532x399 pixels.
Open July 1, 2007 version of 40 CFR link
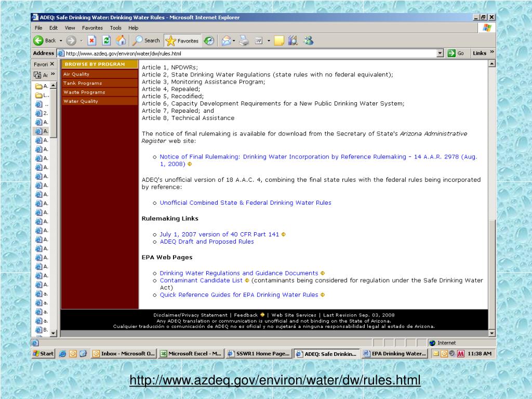[x=219, y=234]
